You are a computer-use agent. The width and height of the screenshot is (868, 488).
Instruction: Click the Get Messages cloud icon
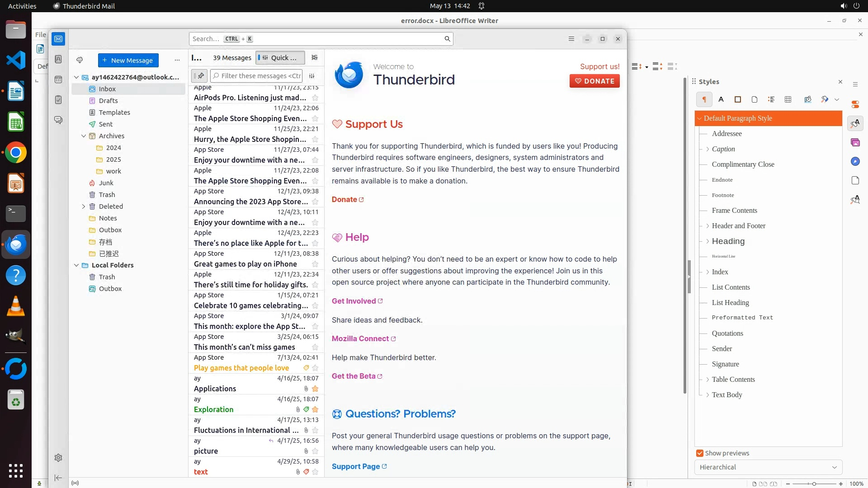point(80,60)
